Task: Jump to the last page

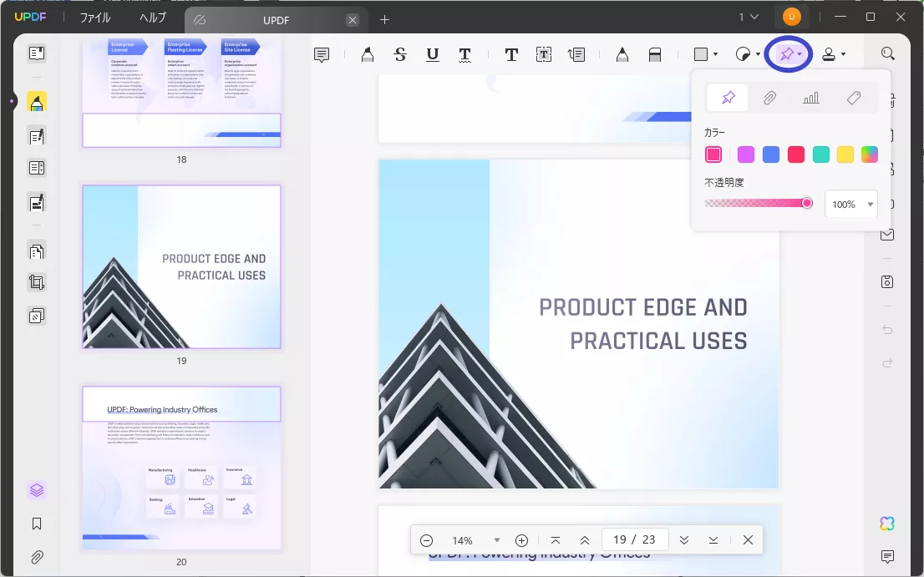Action: coord(713,540)
